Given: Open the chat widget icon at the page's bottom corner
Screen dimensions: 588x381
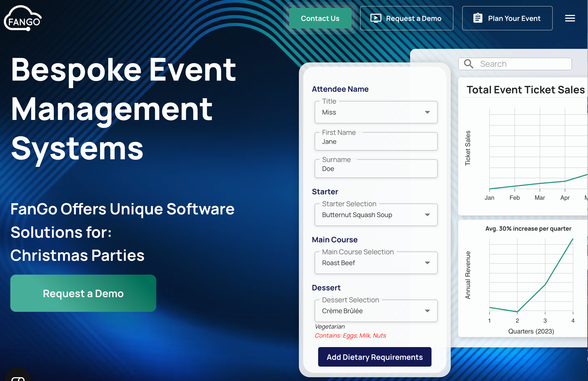Looking at the screenshot, I should [x=18, y=376].
